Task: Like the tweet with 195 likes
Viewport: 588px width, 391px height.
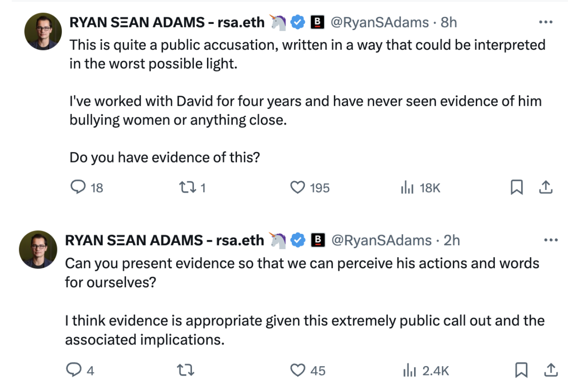Action: tap(297, 188)
